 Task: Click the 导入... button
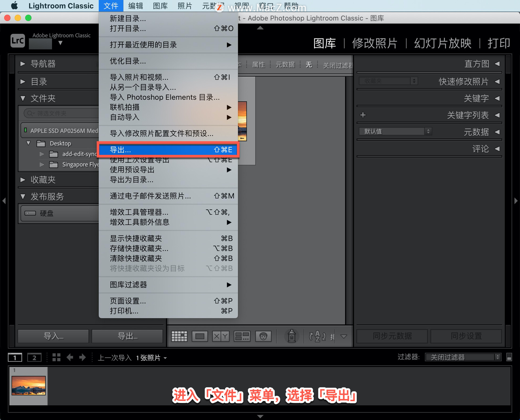[x=53, y=336]
